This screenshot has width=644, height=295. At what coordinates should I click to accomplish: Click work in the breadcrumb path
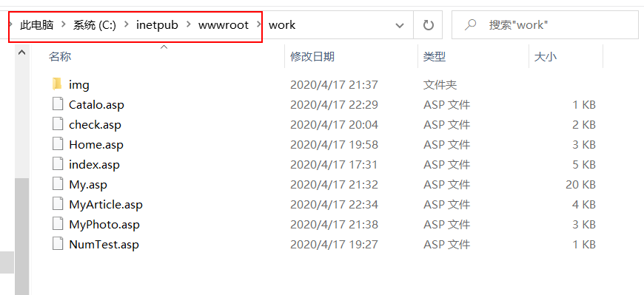point(282,25)
